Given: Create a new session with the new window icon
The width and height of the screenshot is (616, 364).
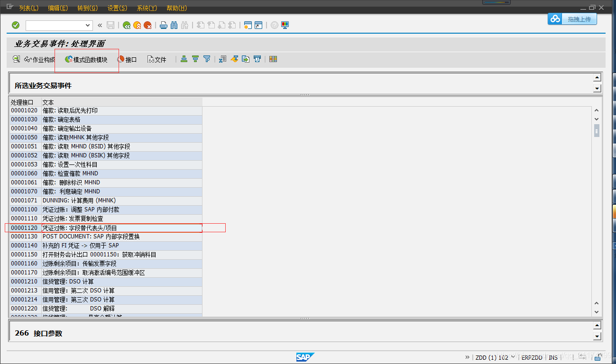Looking at the screenshot, I should coord(248,25).
